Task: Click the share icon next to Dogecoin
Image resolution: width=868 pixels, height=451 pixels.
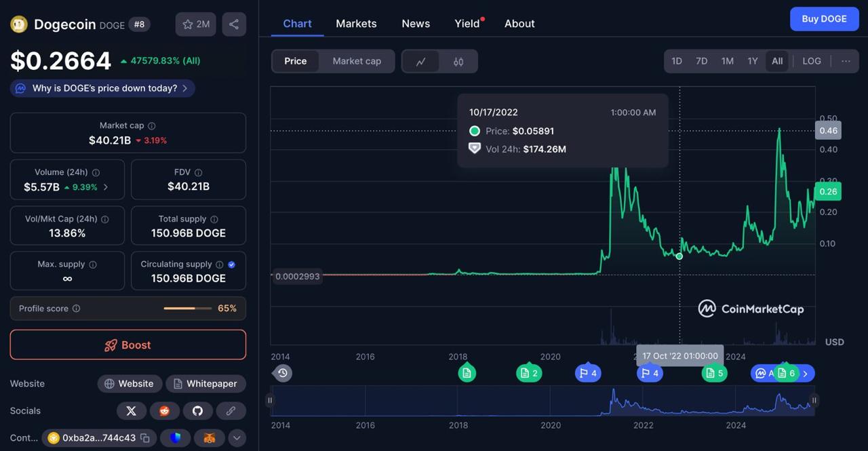Action: 234,24
